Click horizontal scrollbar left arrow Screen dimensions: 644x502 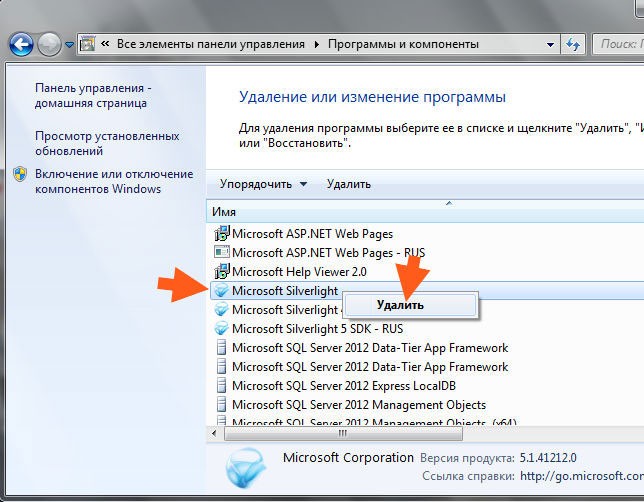click(x=214, y=433)
